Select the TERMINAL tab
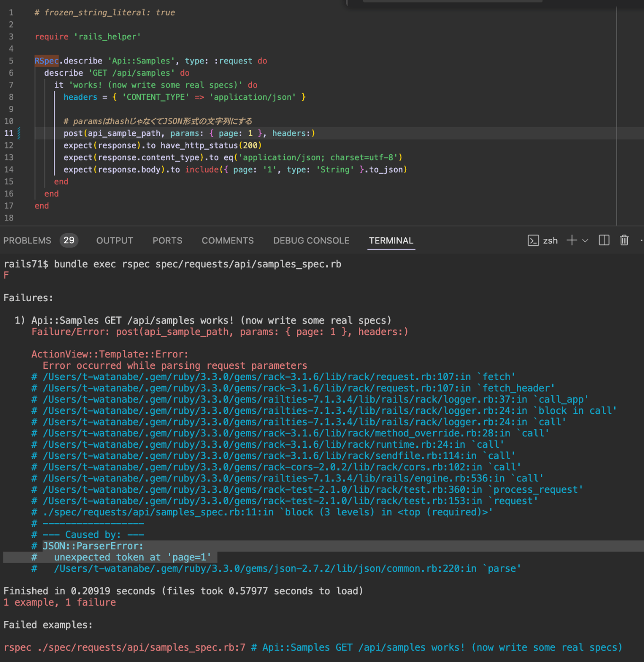 (x=391, y=241)
